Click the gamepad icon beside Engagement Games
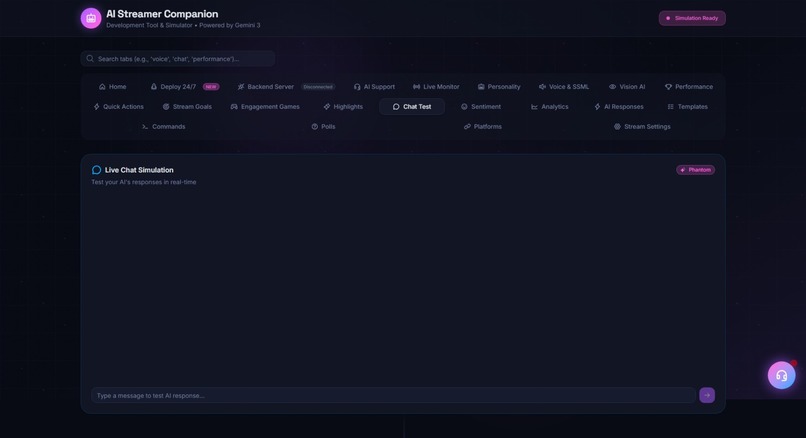806x438 pixels. [x=234, y=106]
